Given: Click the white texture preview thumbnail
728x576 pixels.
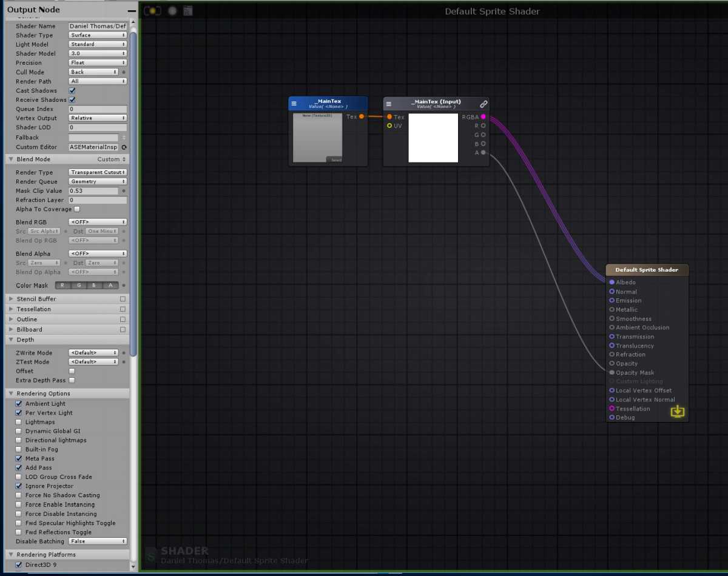Looking at the screenshot, I should [x=433, y=138].
